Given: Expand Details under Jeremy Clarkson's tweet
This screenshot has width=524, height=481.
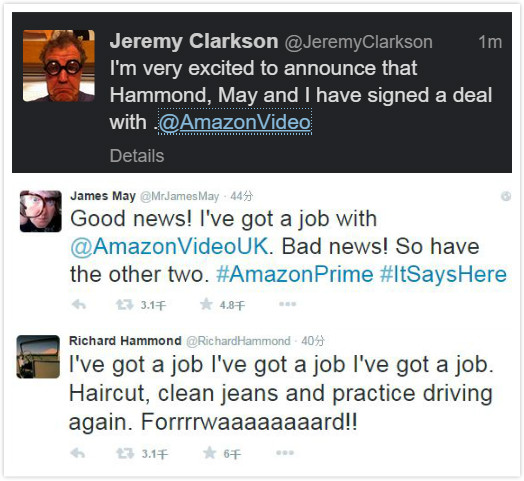Looking at the screenshot, I should 137,156.
